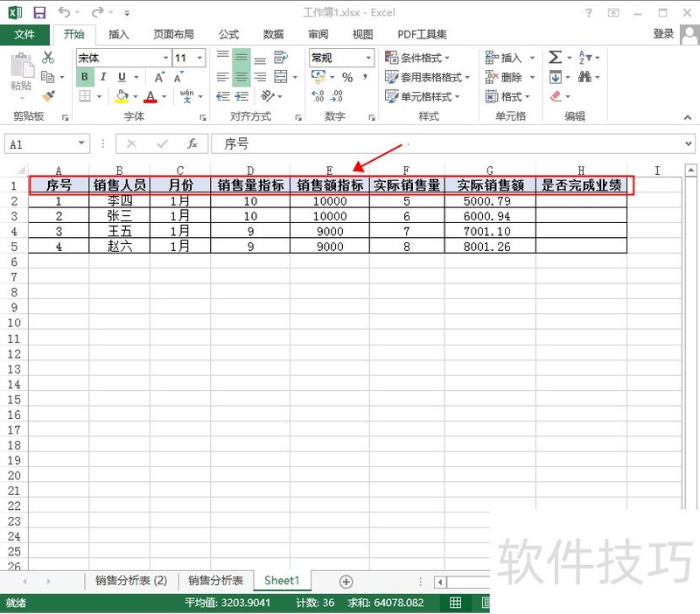700x614 pixels.
Task: Switch to the 公式 tab
Action: (x=229, y=34)
